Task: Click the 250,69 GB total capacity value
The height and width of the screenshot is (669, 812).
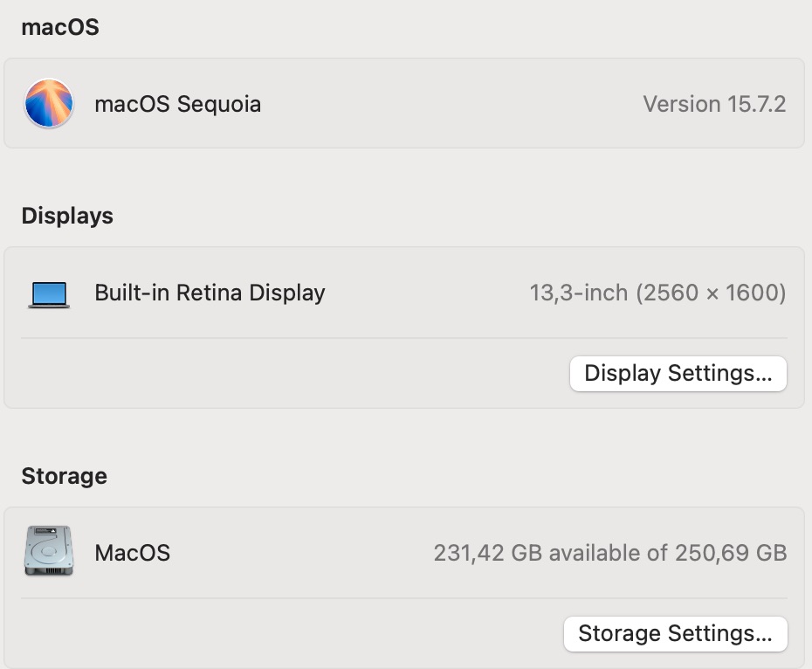Action: 730,553
